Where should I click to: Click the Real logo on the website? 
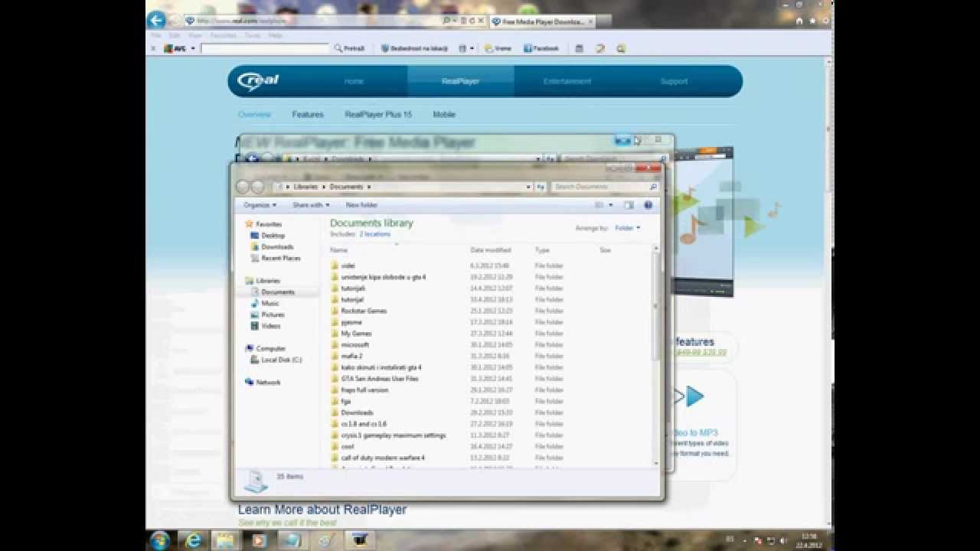click(x=258, y=80)
